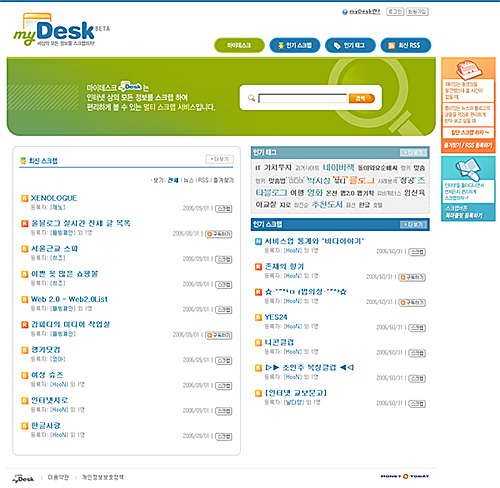The image size is (500, 488).
Task: Click the 네이버책 tag
Action: (338, 167)
